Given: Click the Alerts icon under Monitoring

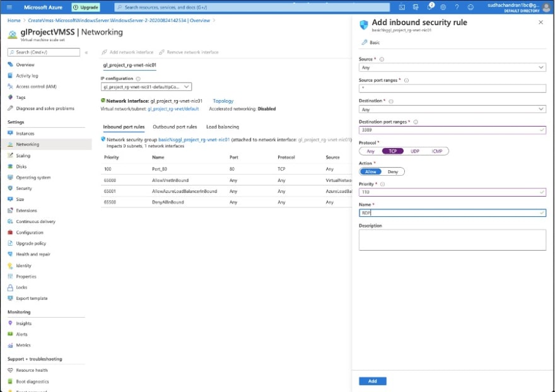Looking at the screenshot, I should click(10, 334).
